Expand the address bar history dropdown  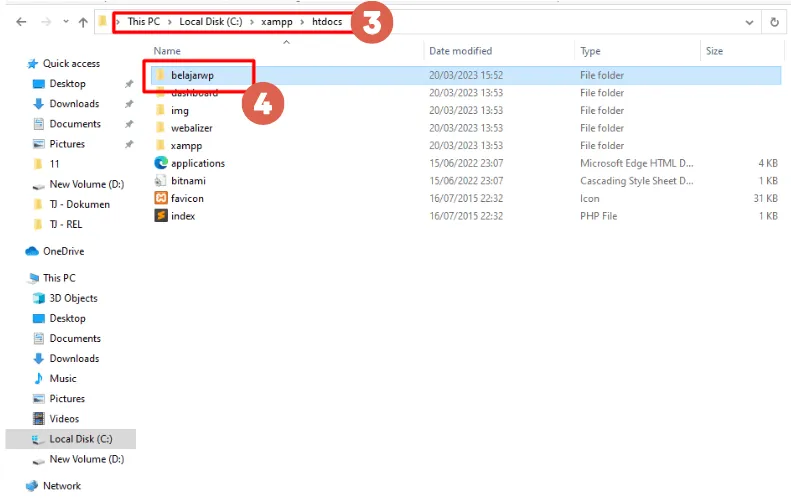[749, 22]
